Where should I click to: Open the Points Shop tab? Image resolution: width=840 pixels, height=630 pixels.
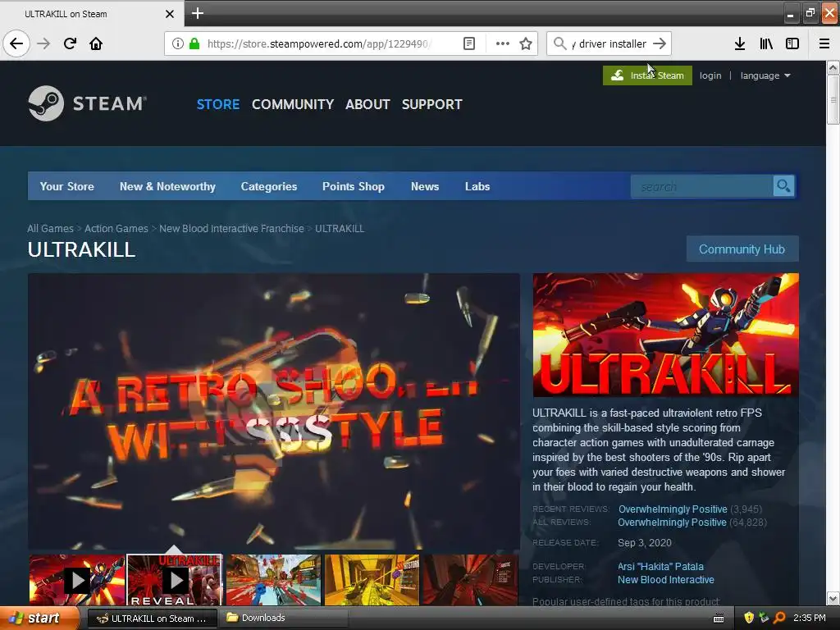[354, 186]
